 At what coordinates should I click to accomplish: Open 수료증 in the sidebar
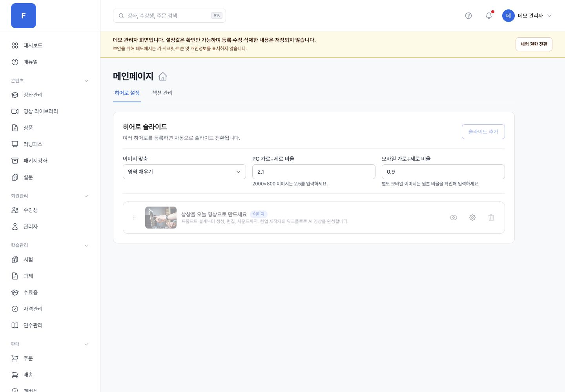point(50,292)
